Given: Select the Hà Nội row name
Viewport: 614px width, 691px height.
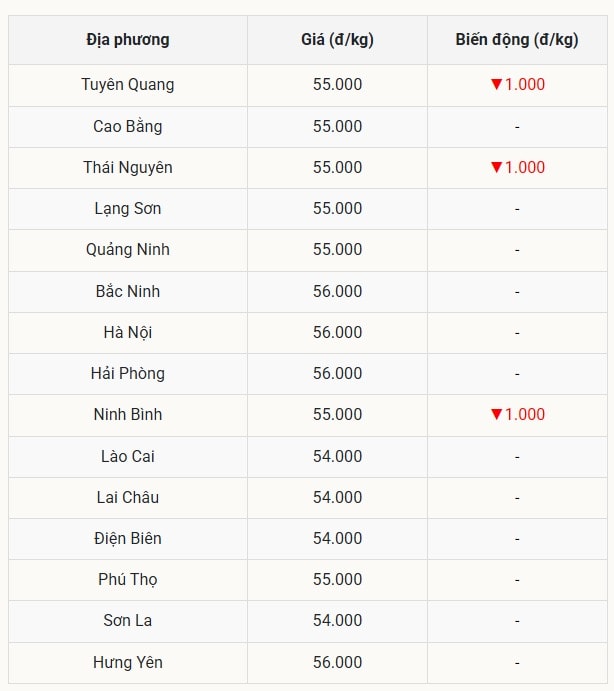Looking at the screenshot, I should (x=128, y=332).
